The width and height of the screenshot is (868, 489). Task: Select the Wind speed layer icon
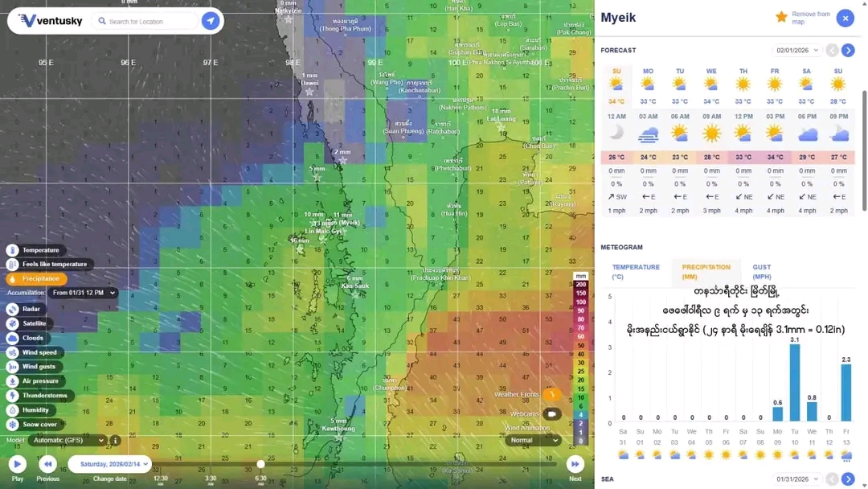[x=12, y=352]
